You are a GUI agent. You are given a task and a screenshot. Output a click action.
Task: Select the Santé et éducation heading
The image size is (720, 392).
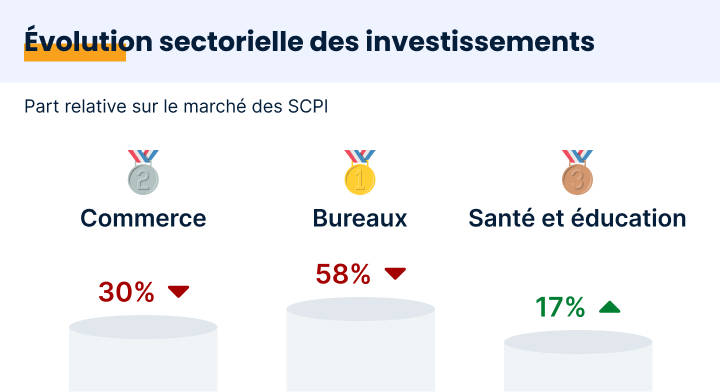click(x=577, y=218)
